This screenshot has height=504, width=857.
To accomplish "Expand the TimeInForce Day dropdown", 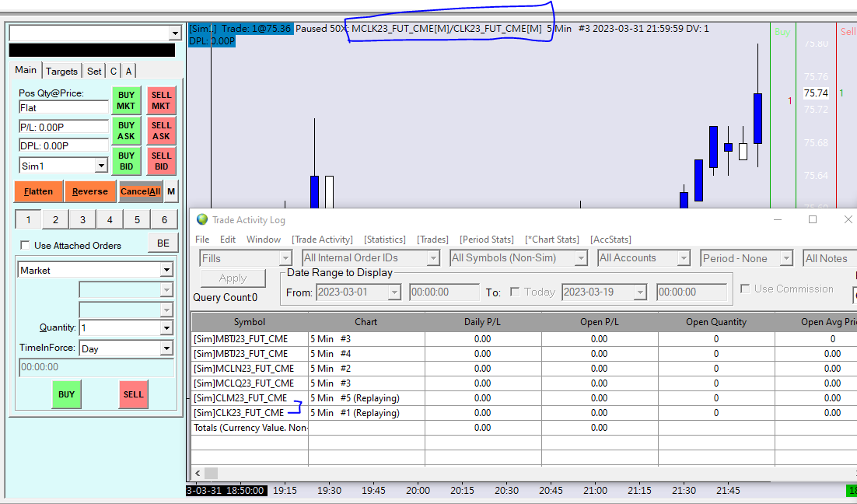I will (166, 349).
